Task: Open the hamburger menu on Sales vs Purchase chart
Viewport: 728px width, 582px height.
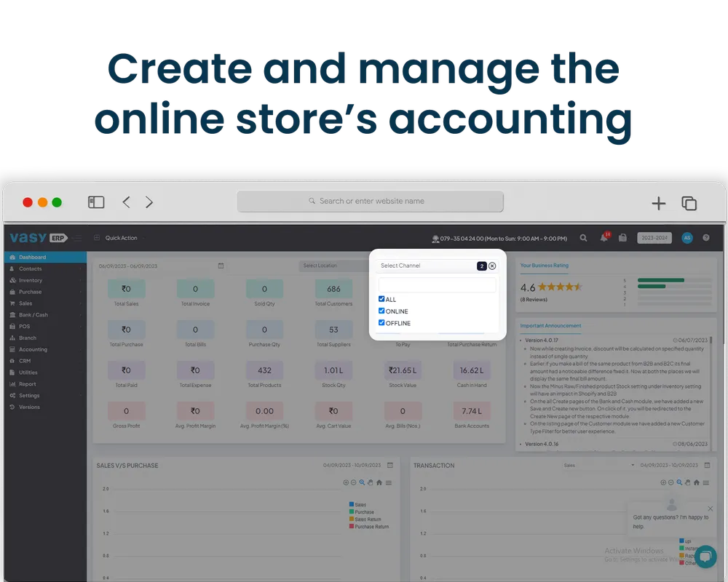Action: click(389, 482)
